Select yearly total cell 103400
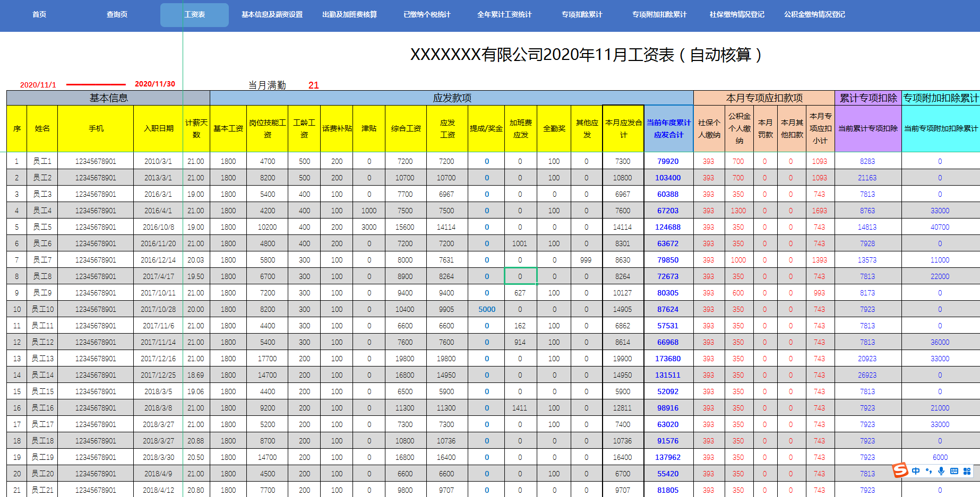Screen dimensions: 980x497 pos(668,178)
